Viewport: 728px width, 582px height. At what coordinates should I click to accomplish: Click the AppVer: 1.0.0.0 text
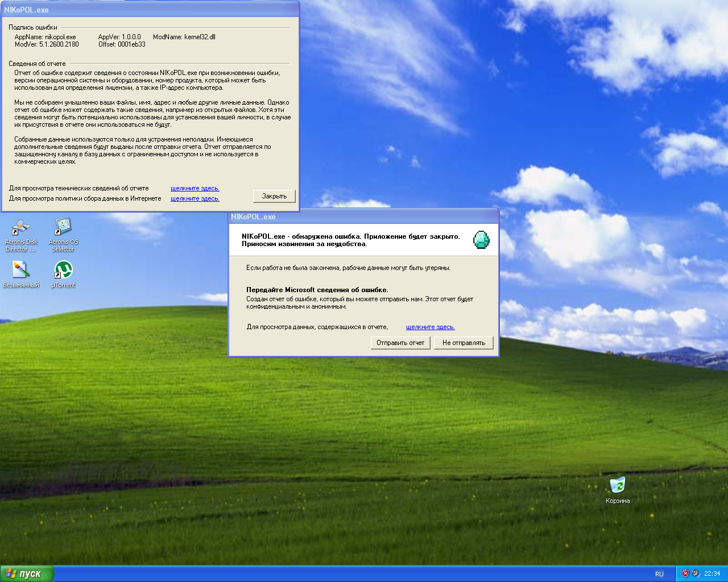(x=119, y=37)
